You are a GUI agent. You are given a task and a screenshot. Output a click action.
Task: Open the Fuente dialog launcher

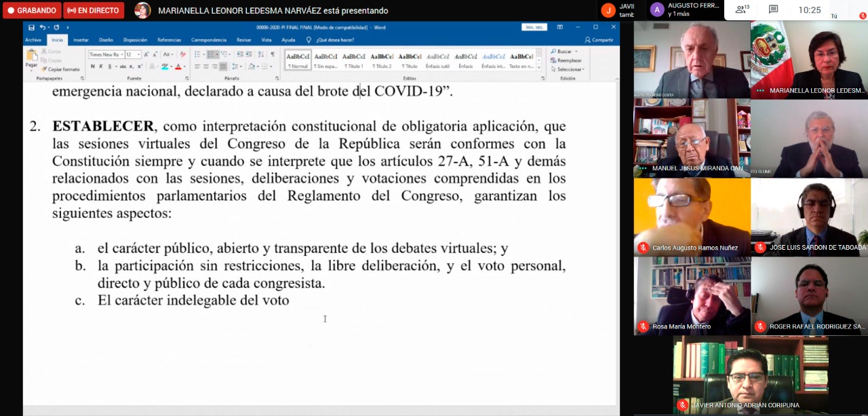tap(186, 79)
